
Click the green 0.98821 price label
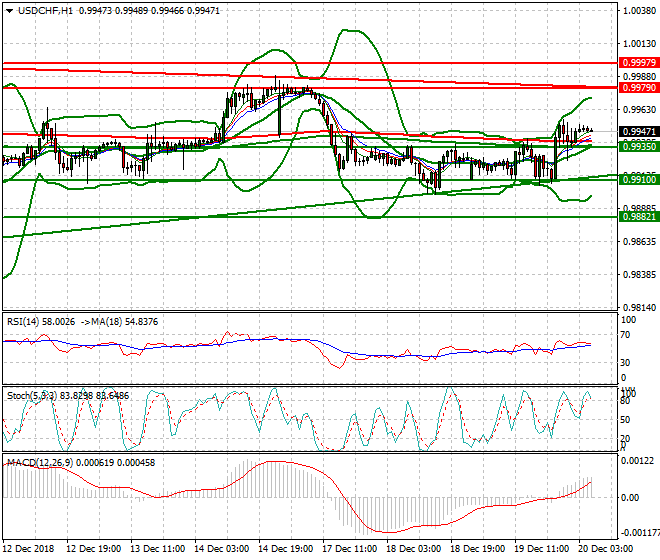(x=639, y=216)
